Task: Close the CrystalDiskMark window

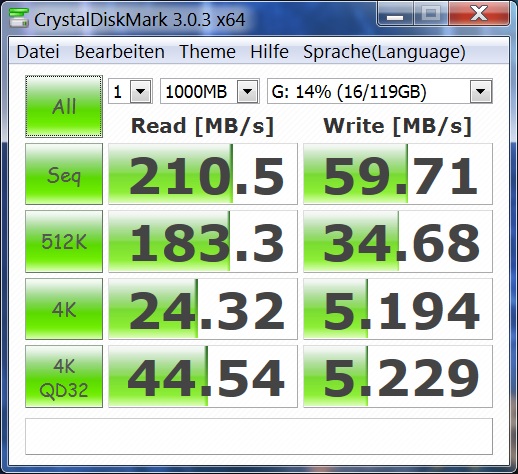Action: (479, 14)
